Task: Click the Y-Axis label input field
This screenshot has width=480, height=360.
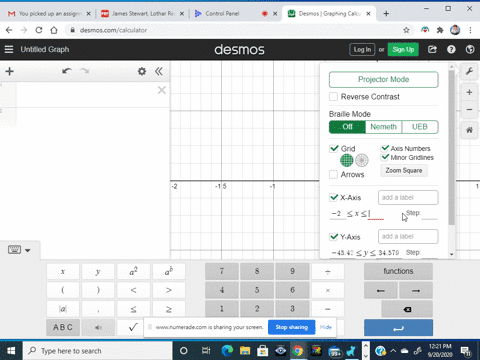Action: tap(408, 237)
